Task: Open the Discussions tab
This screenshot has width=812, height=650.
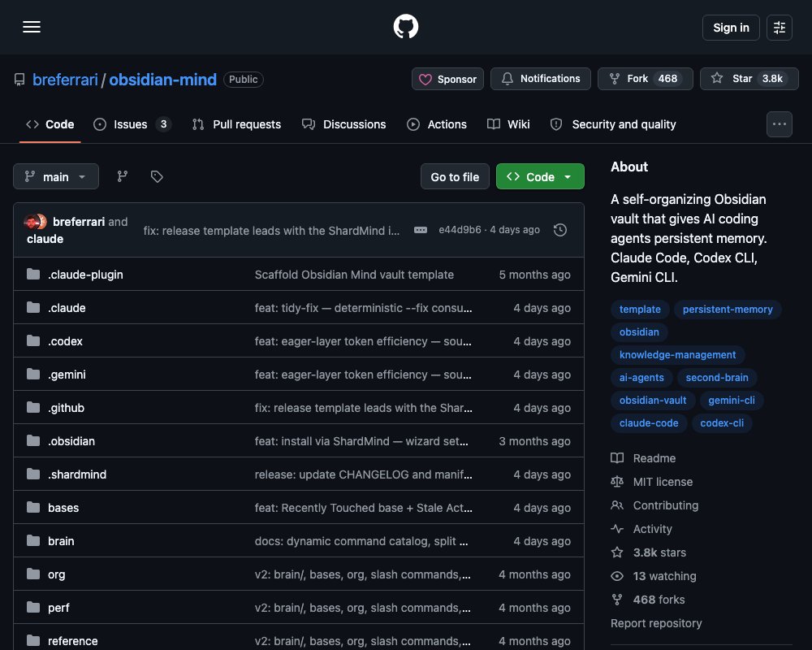Action: pyautogui.click(x=344, y=124)
